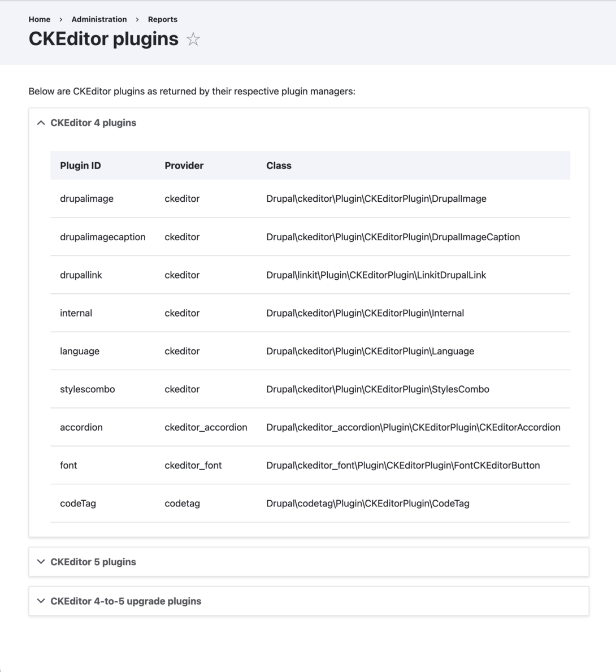This screenshot has width=616, height=672.
Task: Click the chevron beside CKEditor 4-to-5 upgrade plugins
Action: point(40,601)
